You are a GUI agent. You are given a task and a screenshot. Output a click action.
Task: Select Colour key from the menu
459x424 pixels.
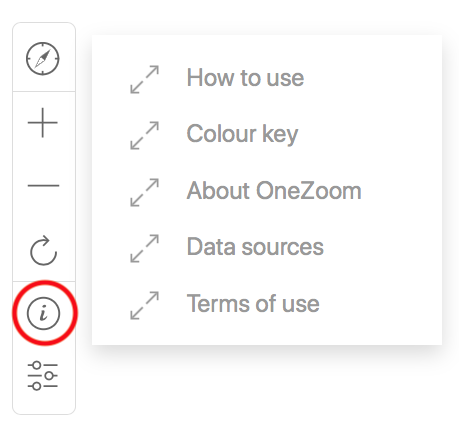point(242,134)
